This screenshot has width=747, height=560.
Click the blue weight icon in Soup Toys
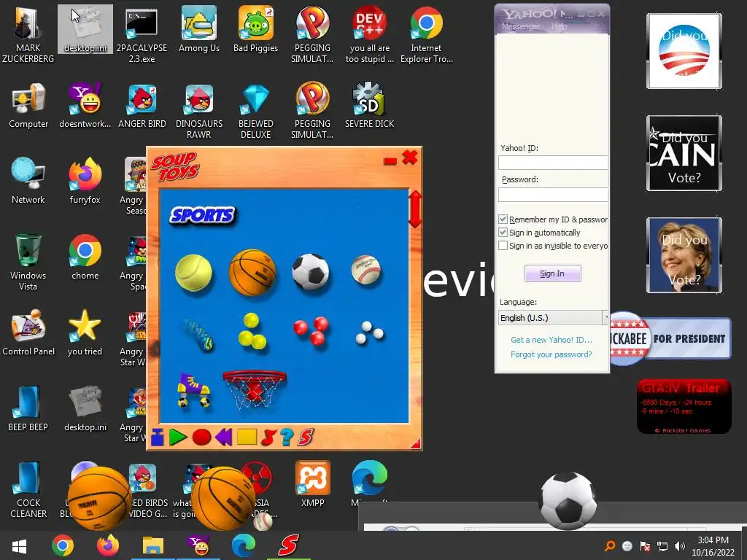point(158,437)
